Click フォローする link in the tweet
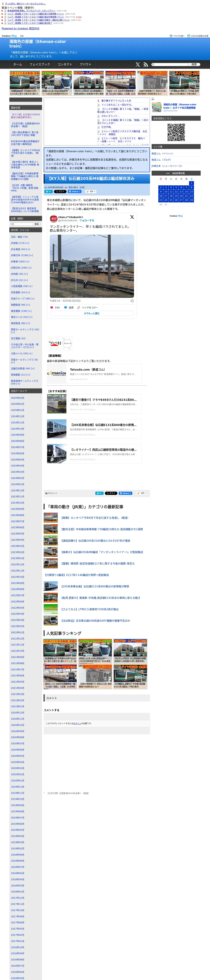The image size is (210, 980). click(x=87, y=220)
